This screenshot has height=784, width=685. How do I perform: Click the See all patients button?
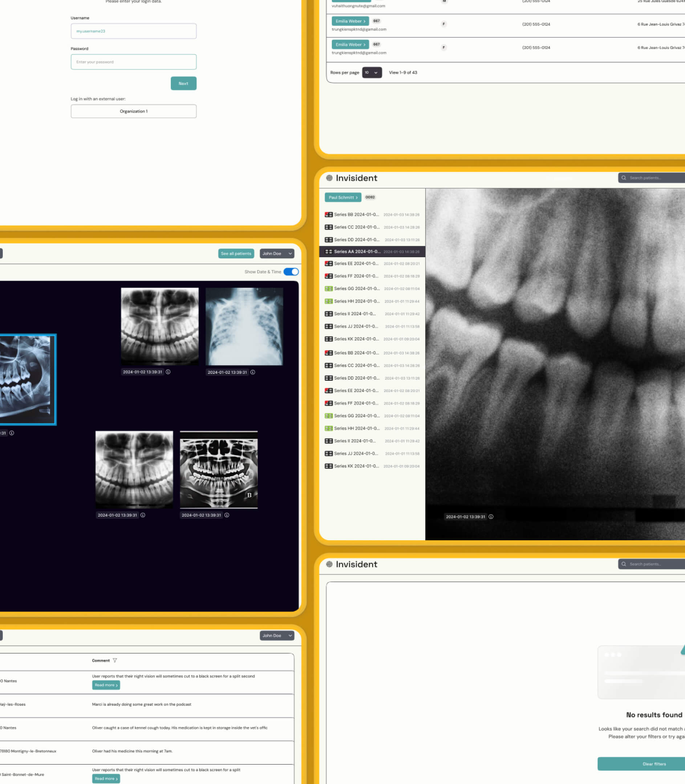pos(236,254)
